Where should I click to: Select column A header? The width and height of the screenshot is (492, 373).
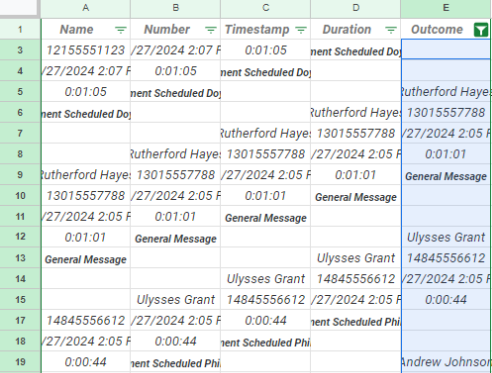tap(86, 8)
